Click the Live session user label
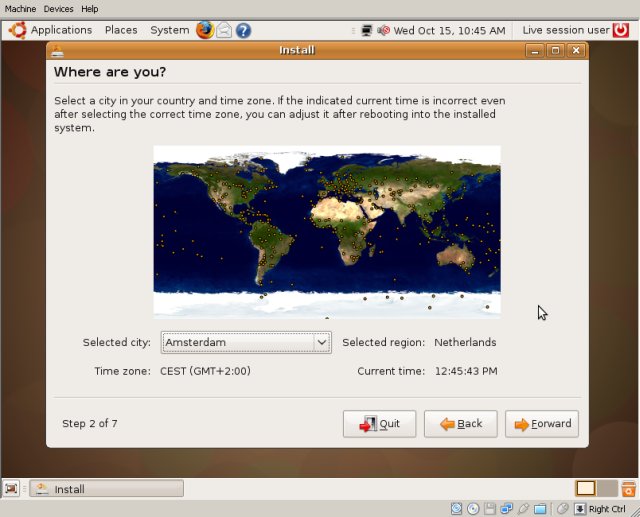 point(566,30)
